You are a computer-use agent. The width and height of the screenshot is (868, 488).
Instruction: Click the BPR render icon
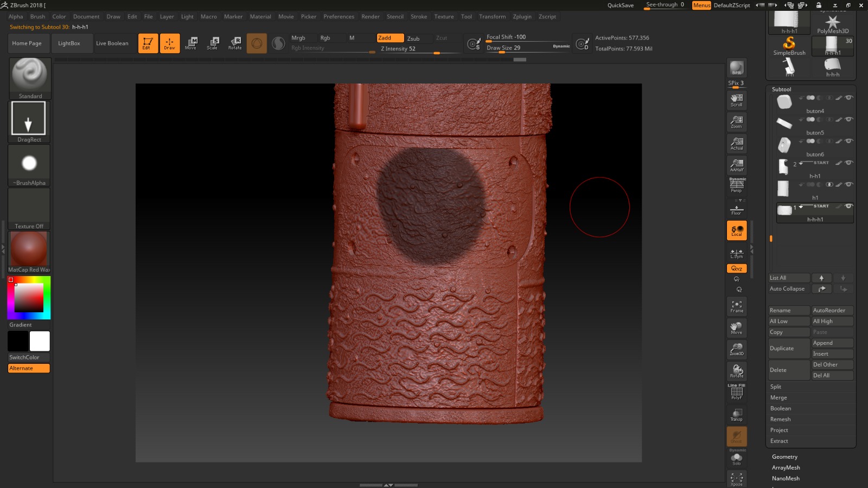click(737, 68)
